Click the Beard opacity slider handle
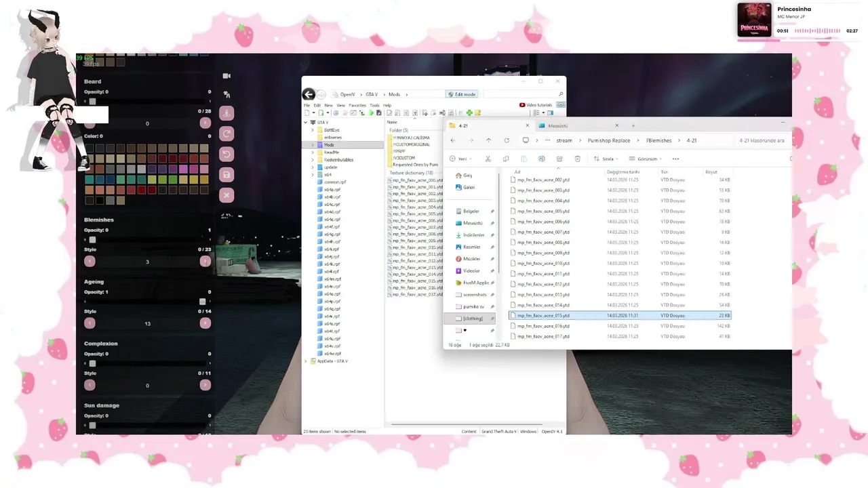Image resolution: width=868 pixels, height=488 pixels. point(92,102)
